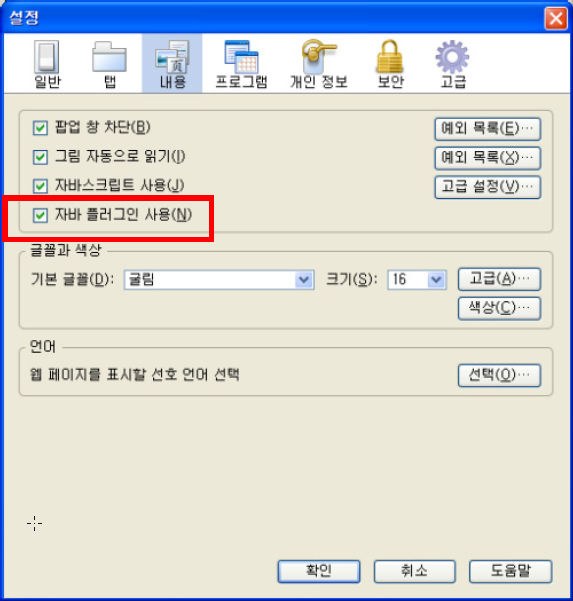This screenshot has width=573, height=601.
Task: Disable 자바스크립트 사용 checkbox
Action: (x=40, y=186)
